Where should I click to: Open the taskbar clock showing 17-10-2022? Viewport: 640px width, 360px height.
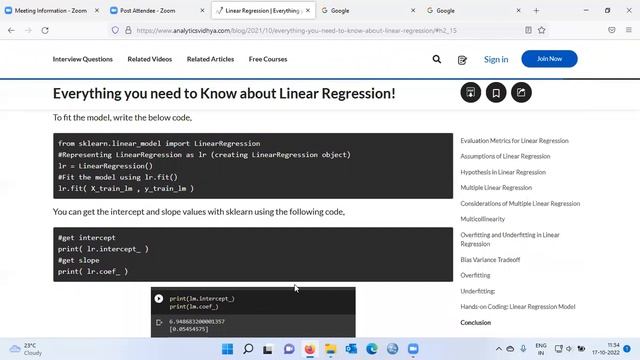pos(606,349)
